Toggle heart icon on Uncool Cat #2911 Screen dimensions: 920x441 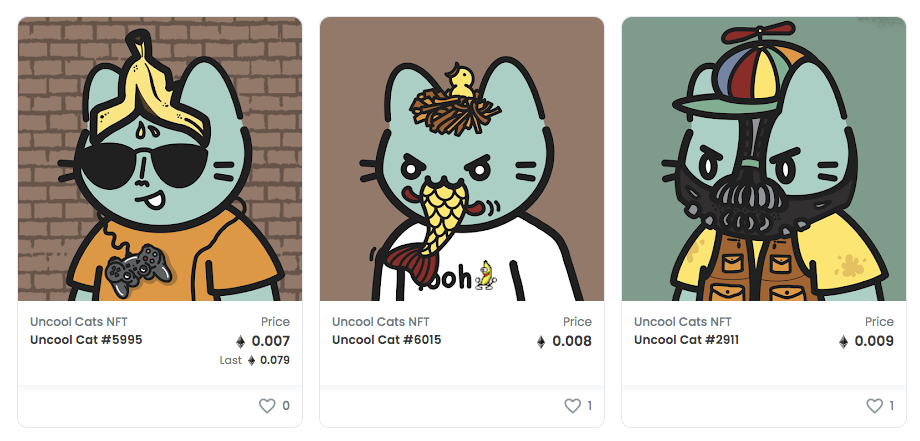[874, 406]
